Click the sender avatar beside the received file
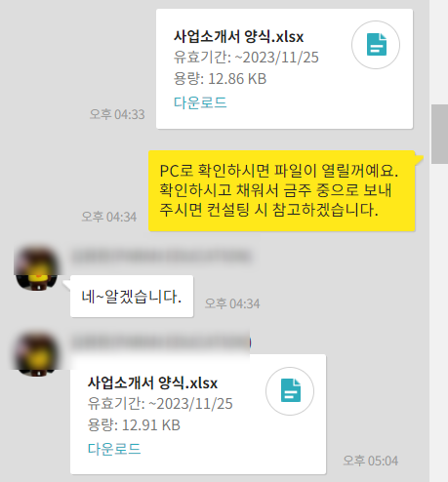The image size is (448, 482). (37, 354)
